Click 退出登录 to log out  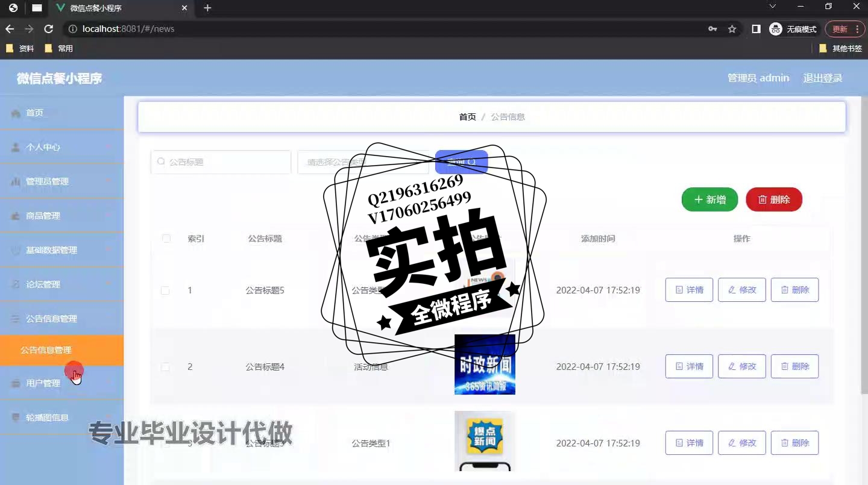[823, 78]
